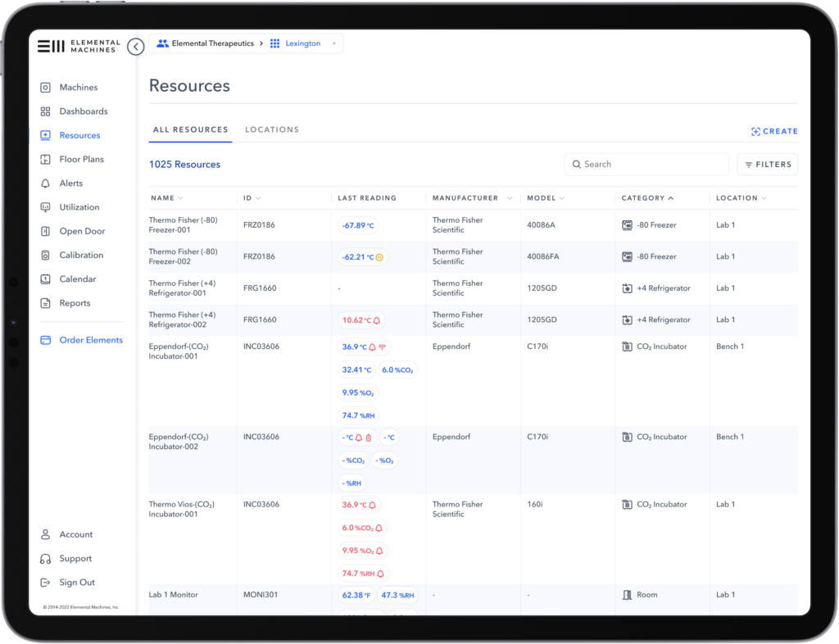Click the +4 Refrigerator icon for Refrigerator-001
Viewport: 839px width, 644px height.
(627, 288)
